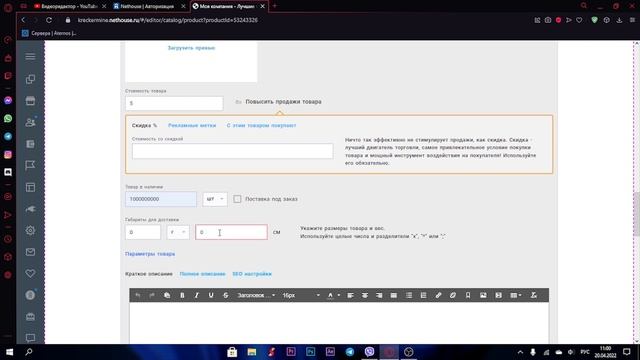Screen dimensions: 640x360
Task: Switch to 'С этим товаром покупают' tab
Action: point(261,125)
